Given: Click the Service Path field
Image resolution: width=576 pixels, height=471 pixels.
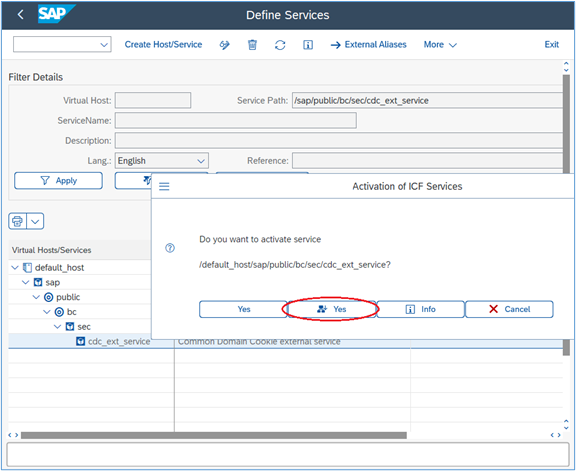Looking at the screenshot, I should pos(427,100).
